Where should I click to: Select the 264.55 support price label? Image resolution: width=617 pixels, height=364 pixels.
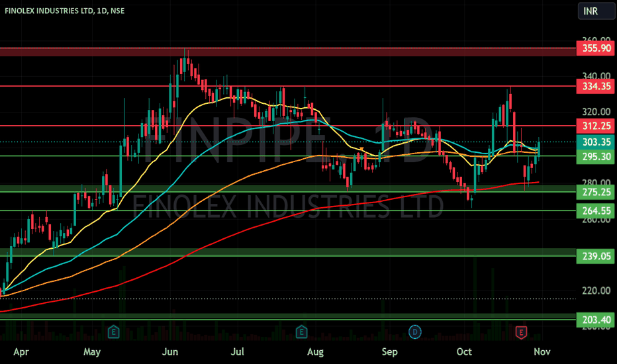pyautogui.click(x=595, y=211)
